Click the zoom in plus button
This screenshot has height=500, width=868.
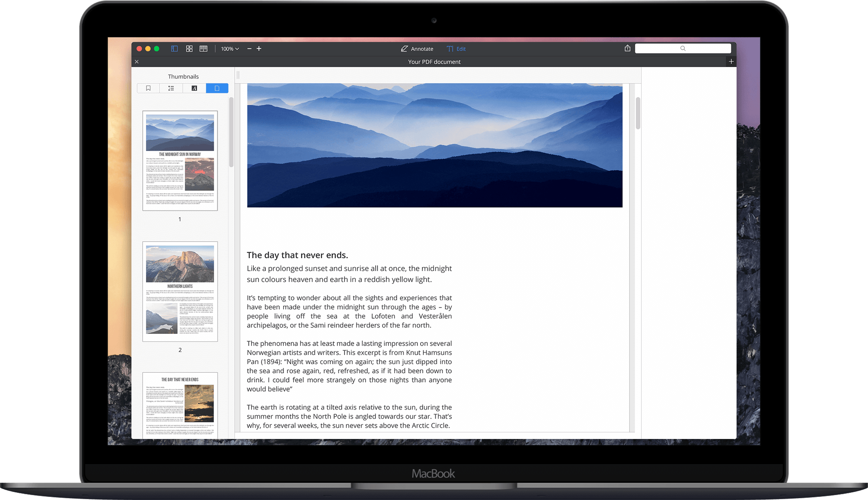[259, 48]
